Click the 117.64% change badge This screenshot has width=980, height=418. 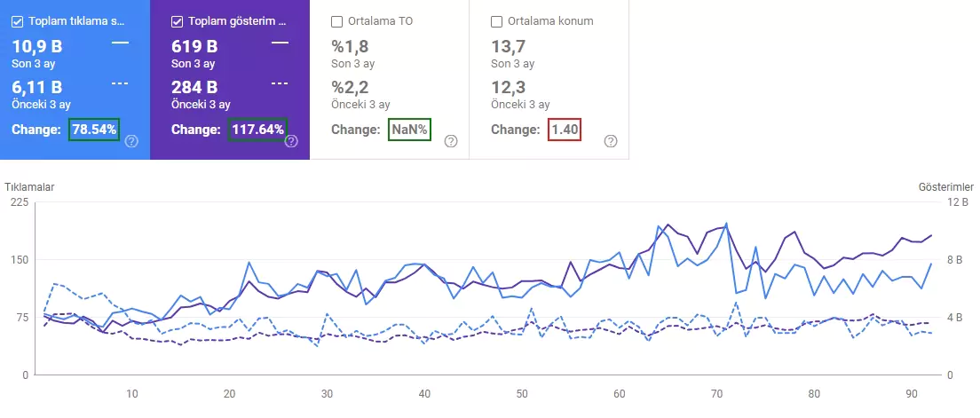tap(257, 130)
